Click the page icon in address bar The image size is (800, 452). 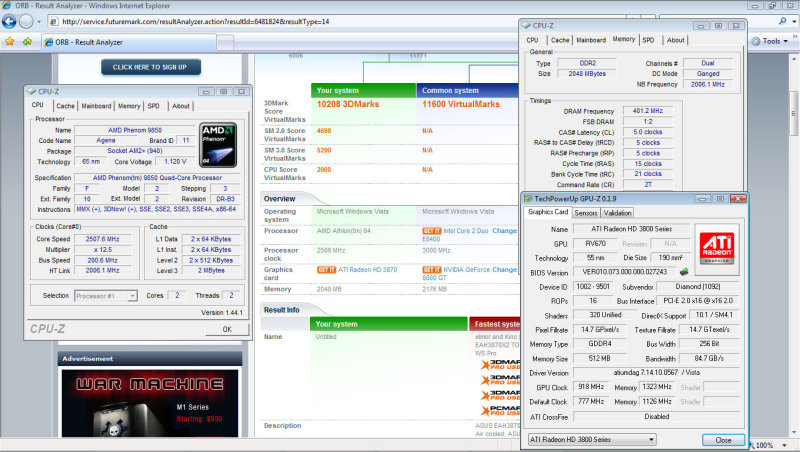point(54,21)
